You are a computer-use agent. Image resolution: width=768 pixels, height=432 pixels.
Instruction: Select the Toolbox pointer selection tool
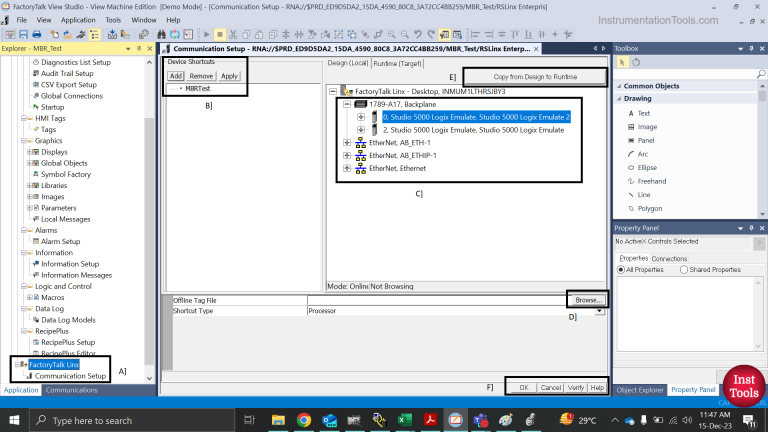point(622,62)
